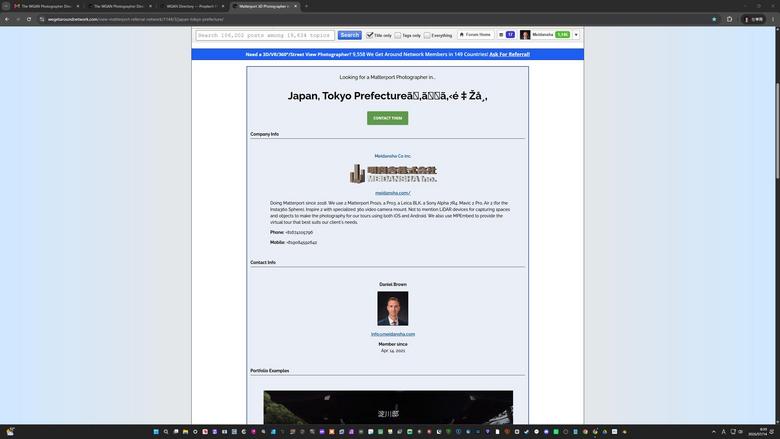The image size is (780, 439).
Task: Click the Daniel Brown contact name
Action: [x=392, y=284]
